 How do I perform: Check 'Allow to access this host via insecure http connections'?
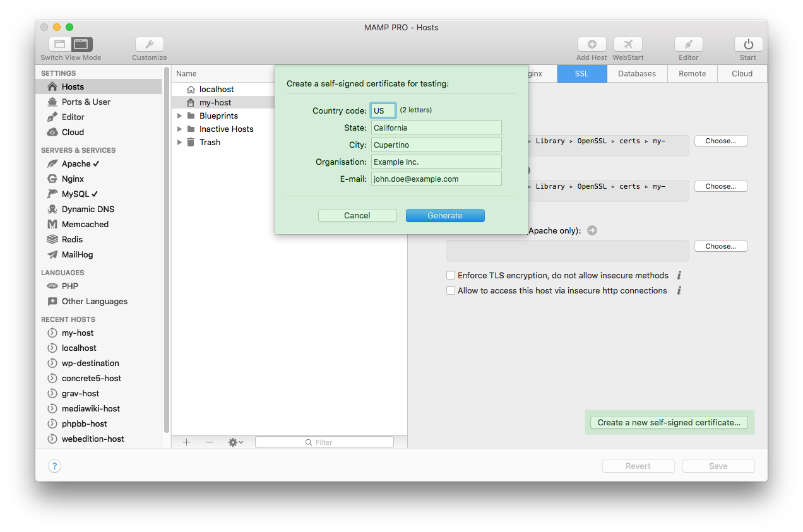pos(451,290)
